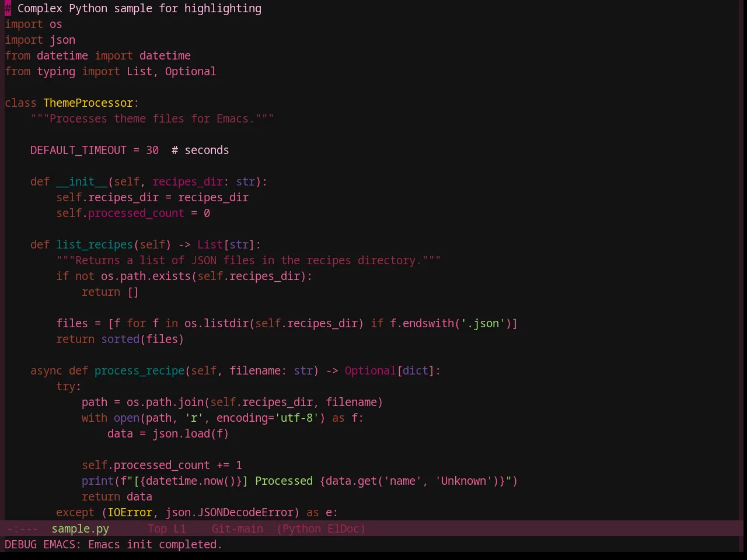747x560 pixels.
Task: Click the "os.path.exists" call
Action: pyautogui.click(x=146, y=276)
